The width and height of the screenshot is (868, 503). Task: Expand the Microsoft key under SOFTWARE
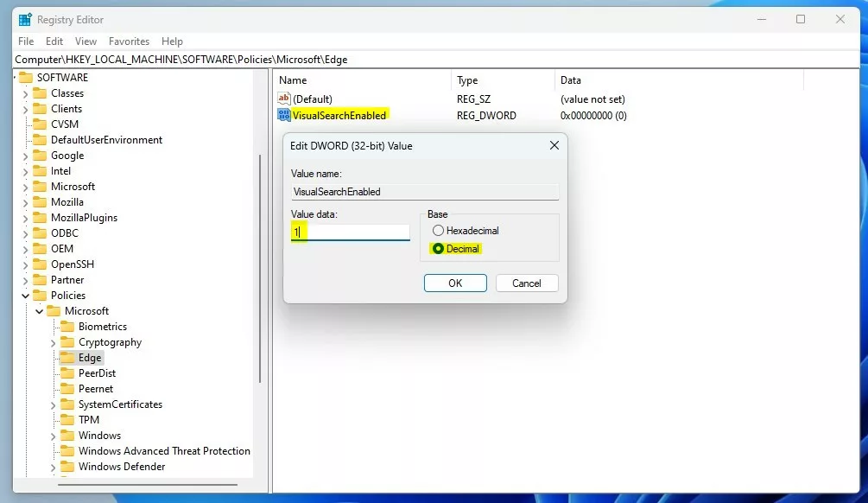pos(25,187)
